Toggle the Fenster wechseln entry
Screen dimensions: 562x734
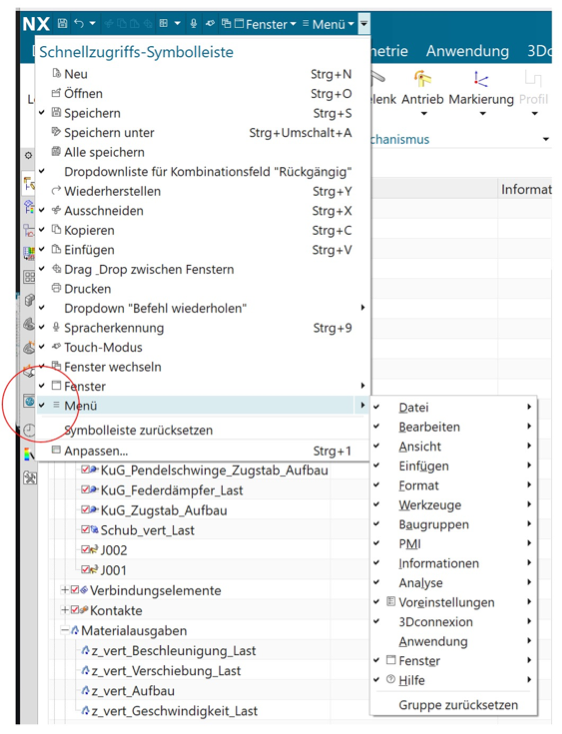[203, 367]
